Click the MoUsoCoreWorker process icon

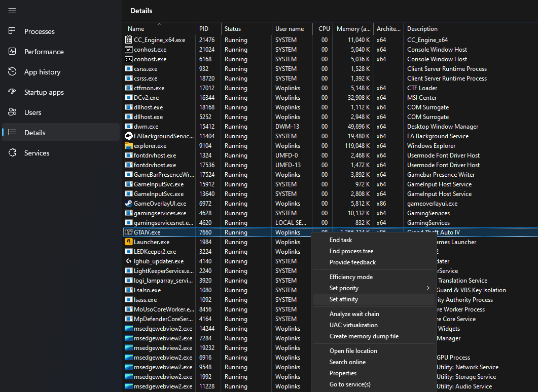(128, 309)
